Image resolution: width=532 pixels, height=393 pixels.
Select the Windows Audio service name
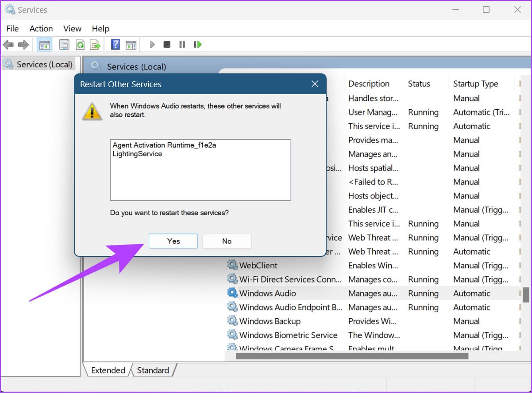click(268, 293)
